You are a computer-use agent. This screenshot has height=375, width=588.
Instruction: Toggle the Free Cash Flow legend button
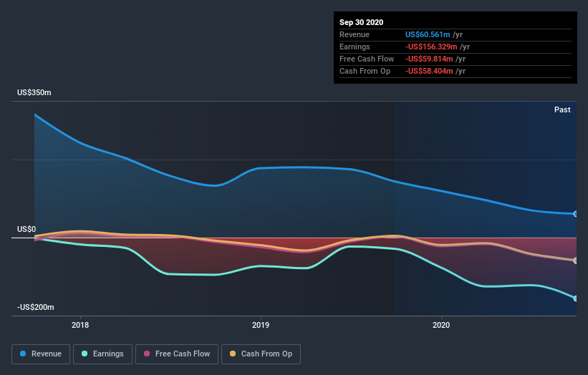pyautogui.click(x=177, y=354)
